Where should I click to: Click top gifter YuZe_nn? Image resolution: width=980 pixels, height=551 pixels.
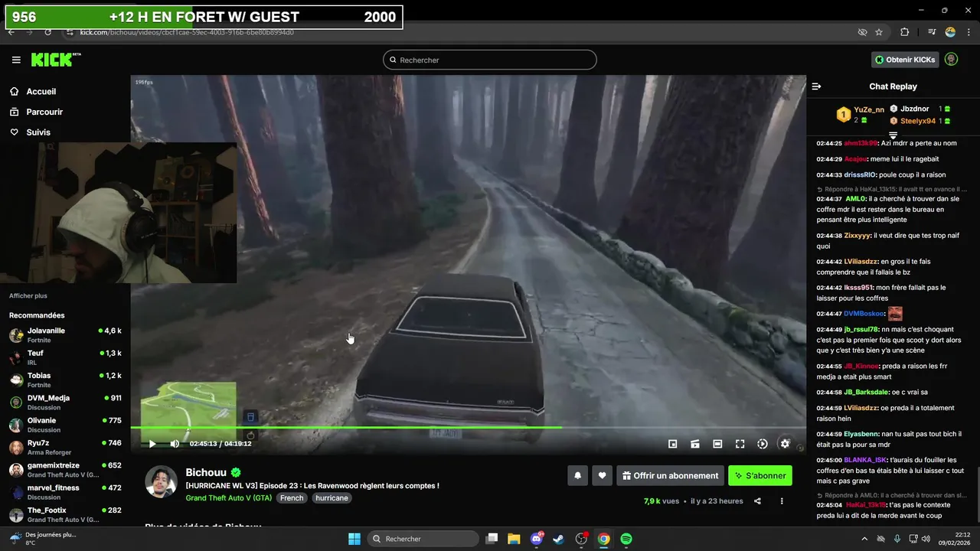869,109
